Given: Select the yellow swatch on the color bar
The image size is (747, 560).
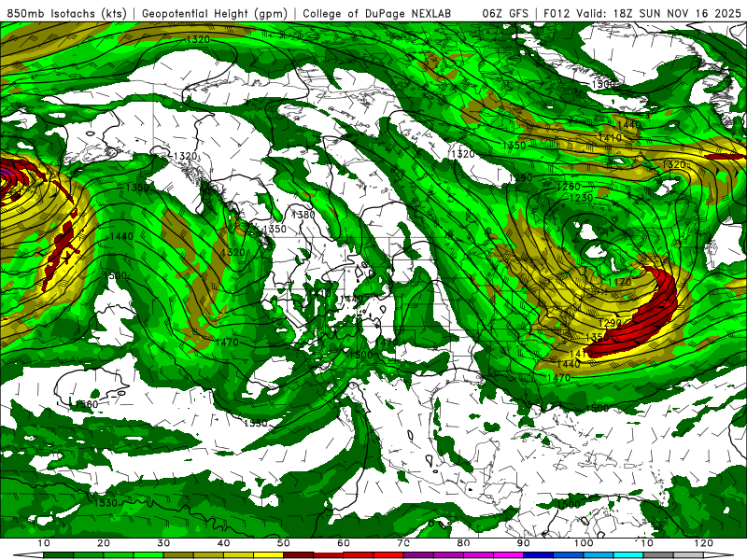Looking at the screenshot, I should (x=268, y=555).
